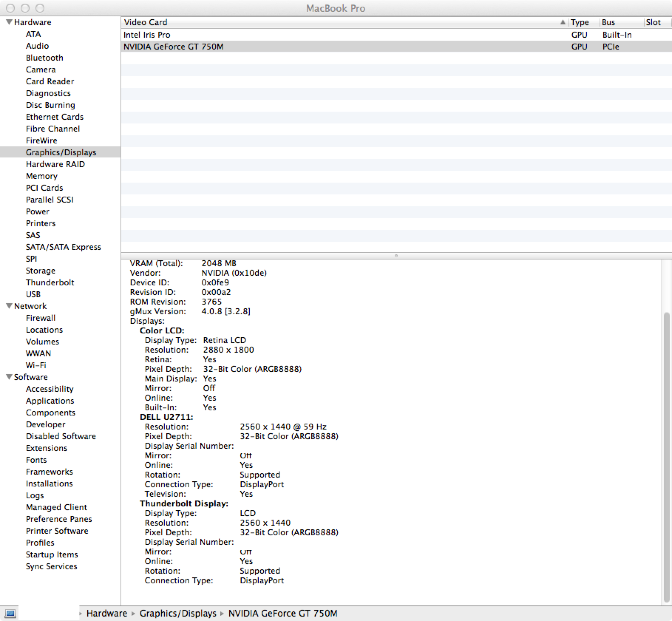Screen dimensions: 672x621
Task: Select Frameworks in the sidebar
Action: 49,472
